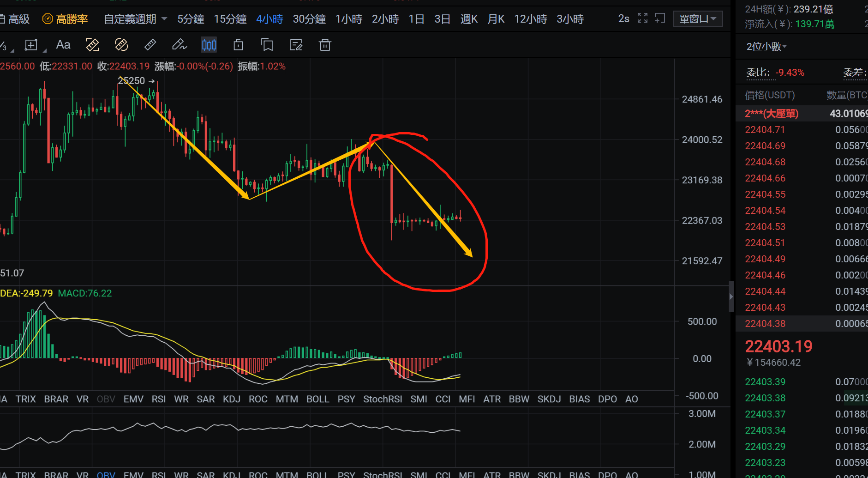Select the plain ruler tool
Screen dimensions: 868x478
point(150,45)
